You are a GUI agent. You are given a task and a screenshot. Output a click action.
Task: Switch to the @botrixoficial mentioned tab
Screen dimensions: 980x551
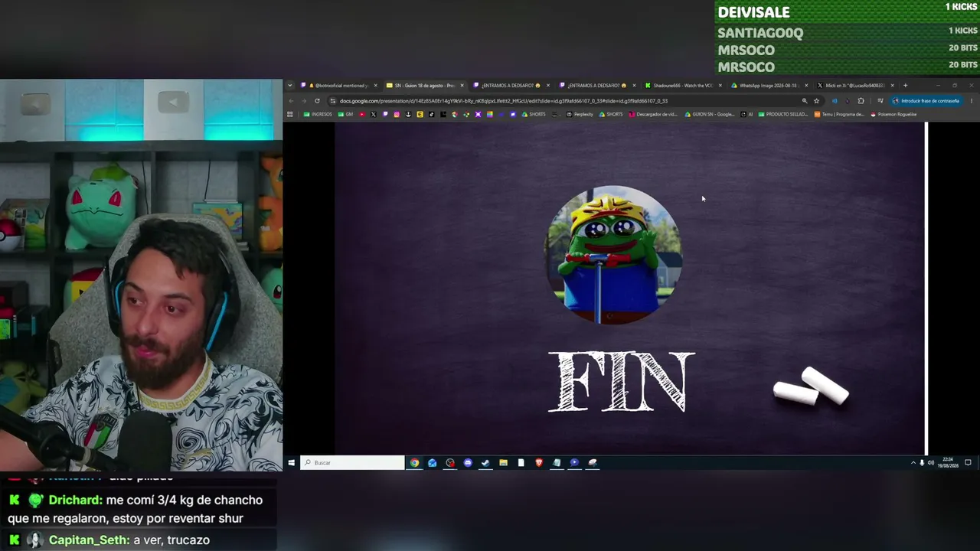[x=338, y=85]
